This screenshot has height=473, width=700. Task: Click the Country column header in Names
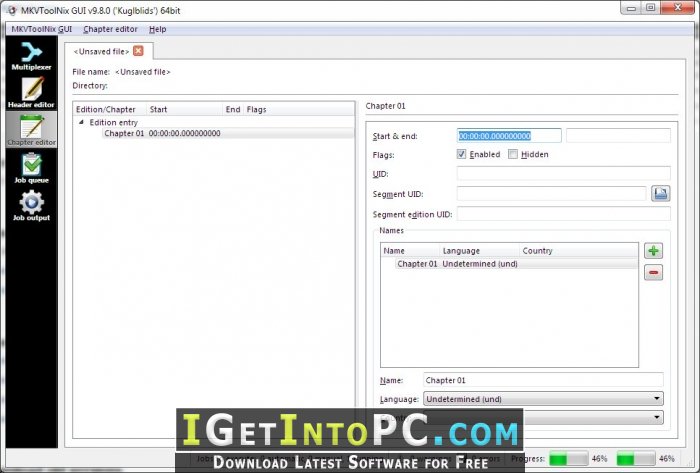(579, 251)
